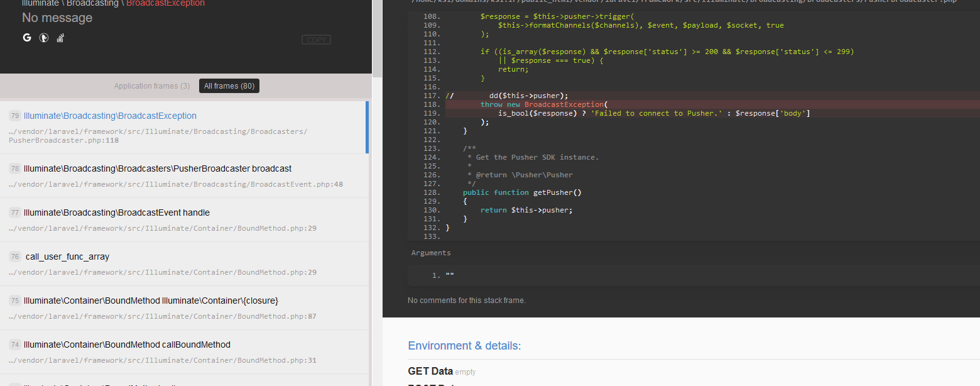Image resolution: width=980 pixels, height=386 pixels.
Task: Switch to Application frames (3) tab
Action: point(152,86)
